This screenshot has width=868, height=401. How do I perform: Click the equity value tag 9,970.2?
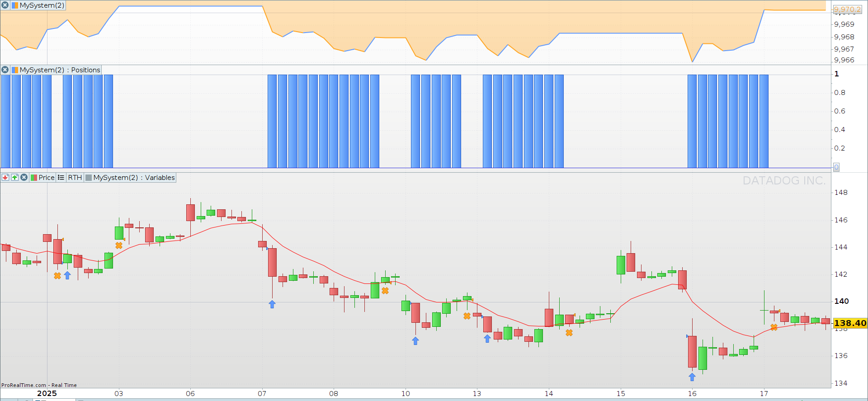(847, 9)
